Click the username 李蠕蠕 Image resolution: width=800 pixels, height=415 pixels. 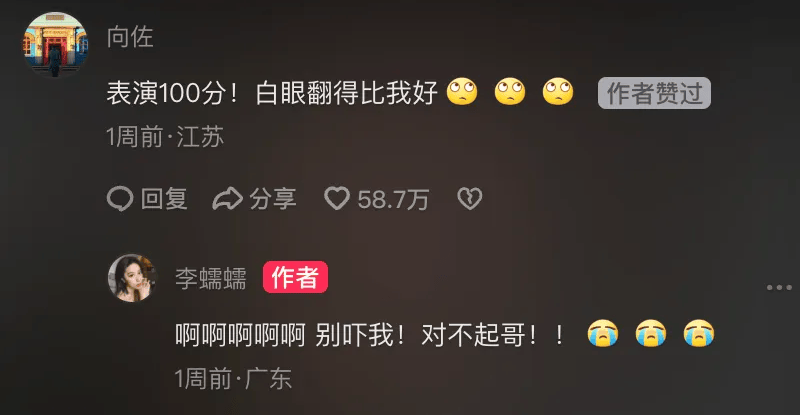pos(211,278)
